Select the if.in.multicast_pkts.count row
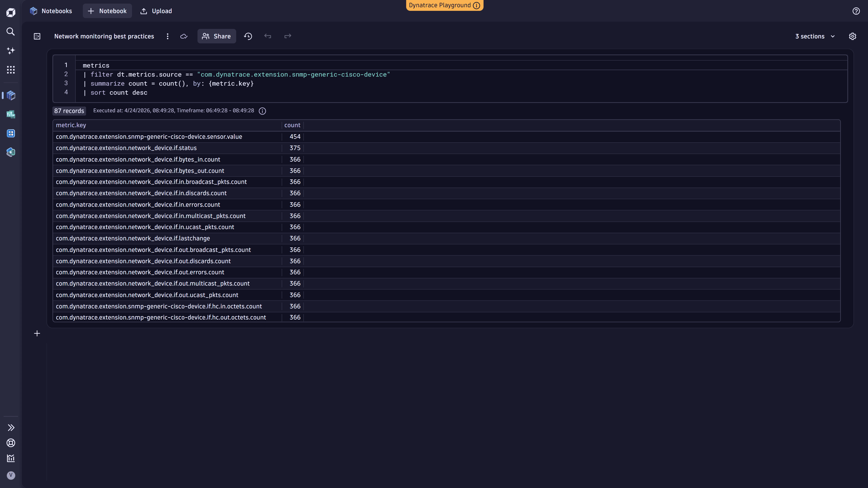Viewport: 868px width, 488px height. pyautogui.click(x=446, y=216)
